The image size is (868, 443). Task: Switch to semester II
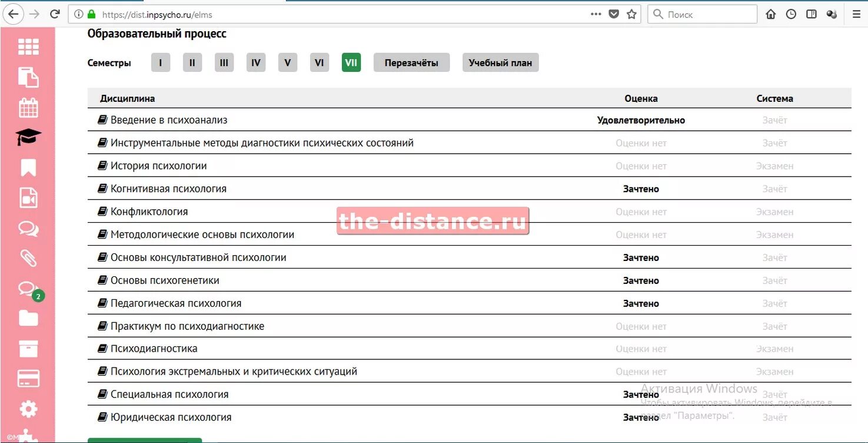point(192,62)
